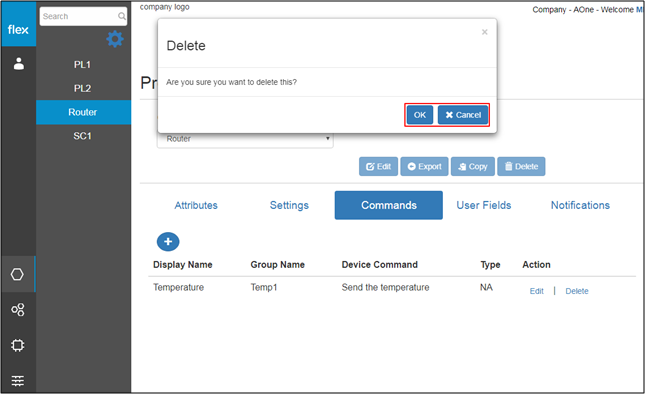Click Delete link in Temperature row
645x394 pixels.
[577, 291]
